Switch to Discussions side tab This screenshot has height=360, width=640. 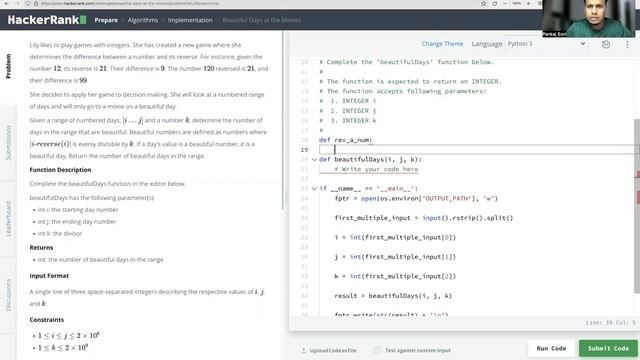coord(8,295)
